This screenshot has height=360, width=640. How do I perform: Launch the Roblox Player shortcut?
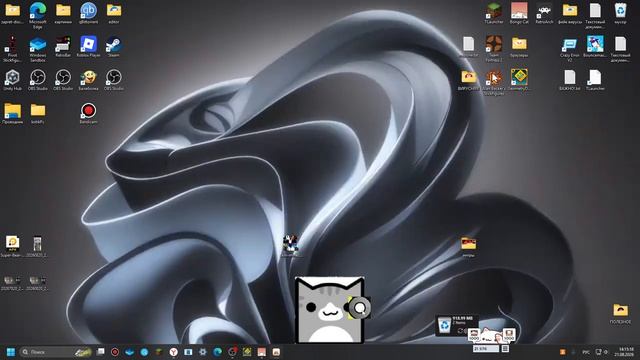coord(89,47)
